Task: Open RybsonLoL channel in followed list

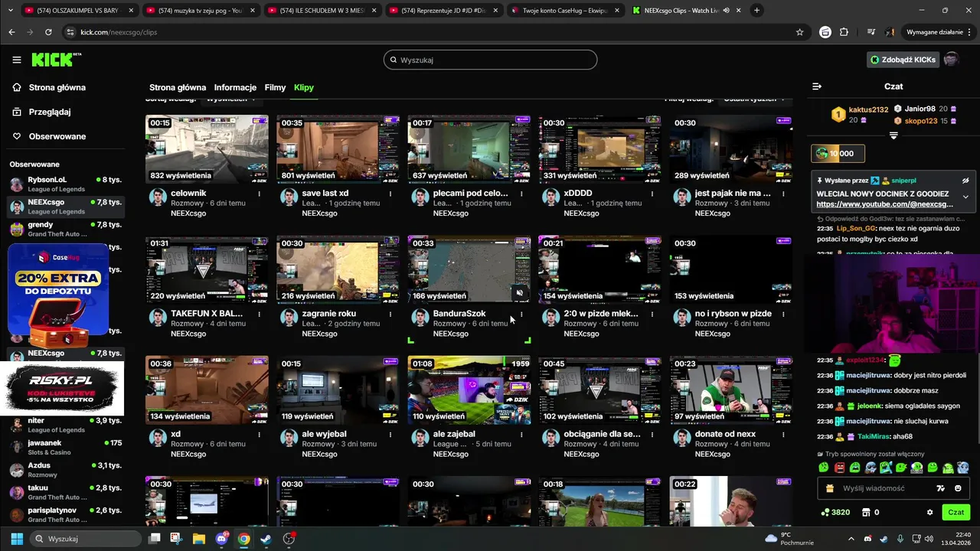Action: pos(65,184)
